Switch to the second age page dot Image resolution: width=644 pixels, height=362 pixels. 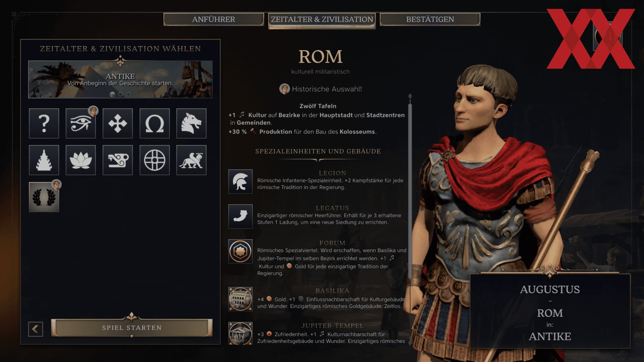(x=120, y=94)
